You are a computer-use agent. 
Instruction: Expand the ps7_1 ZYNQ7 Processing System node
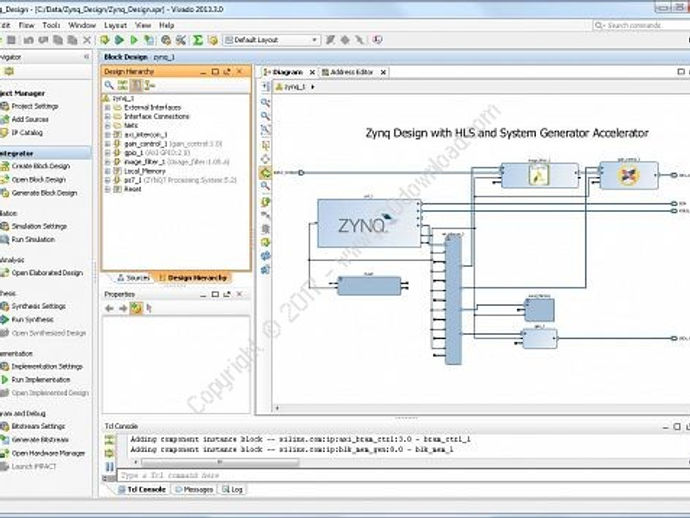107,180
